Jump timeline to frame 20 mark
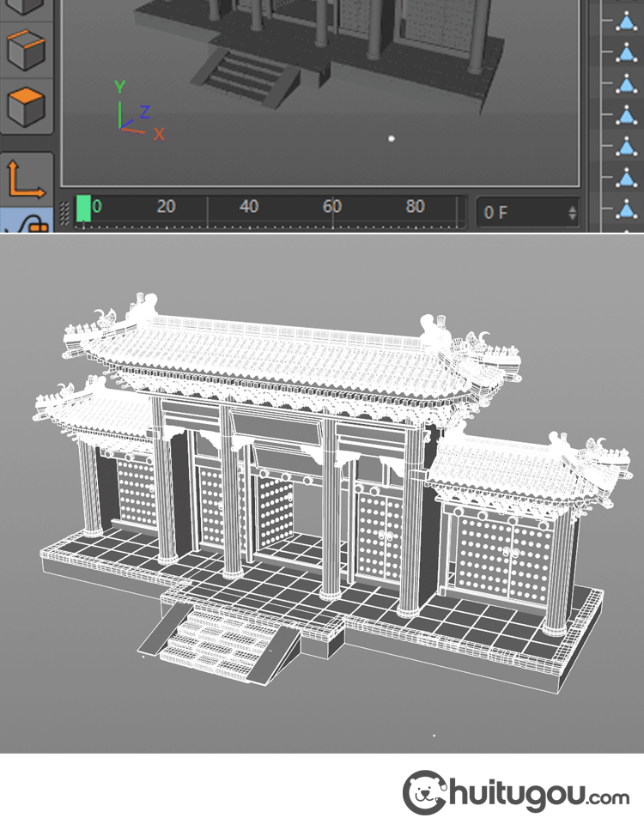The image size is (644, 824). pos(166,207)
